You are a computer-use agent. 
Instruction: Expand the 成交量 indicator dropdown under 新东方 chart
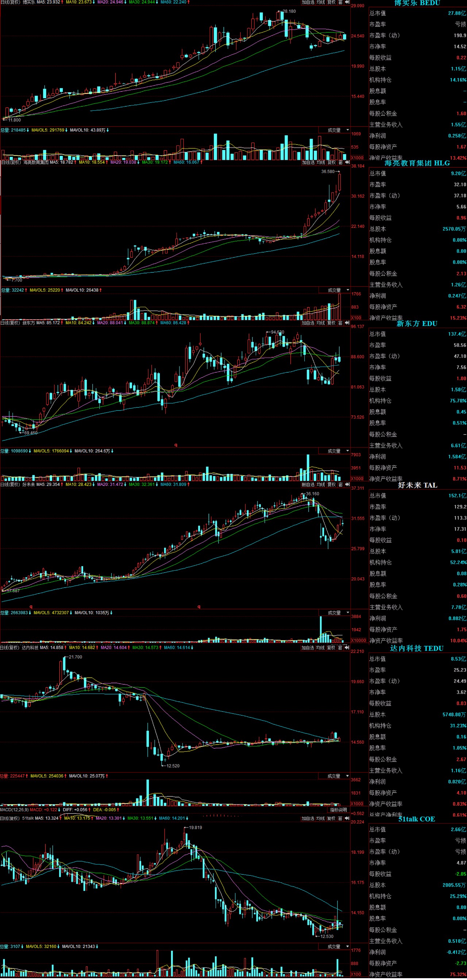[x=334, y=451]
